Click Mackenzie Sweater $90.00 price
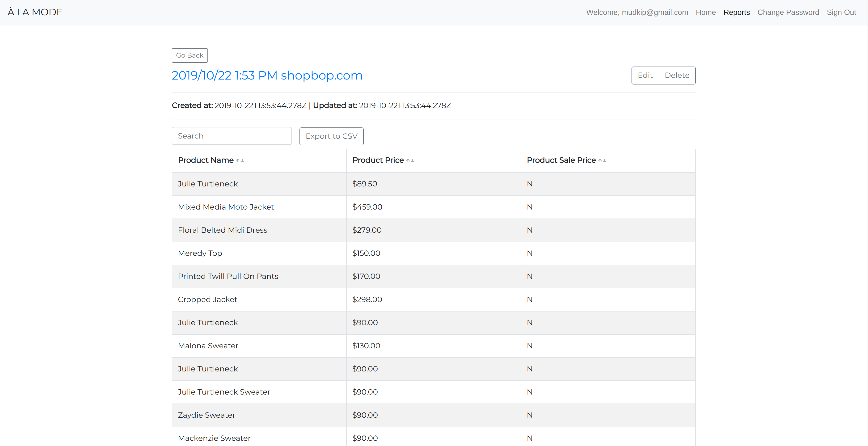The width and height of the screenshot is (868, 446). (x=433, y=437)
